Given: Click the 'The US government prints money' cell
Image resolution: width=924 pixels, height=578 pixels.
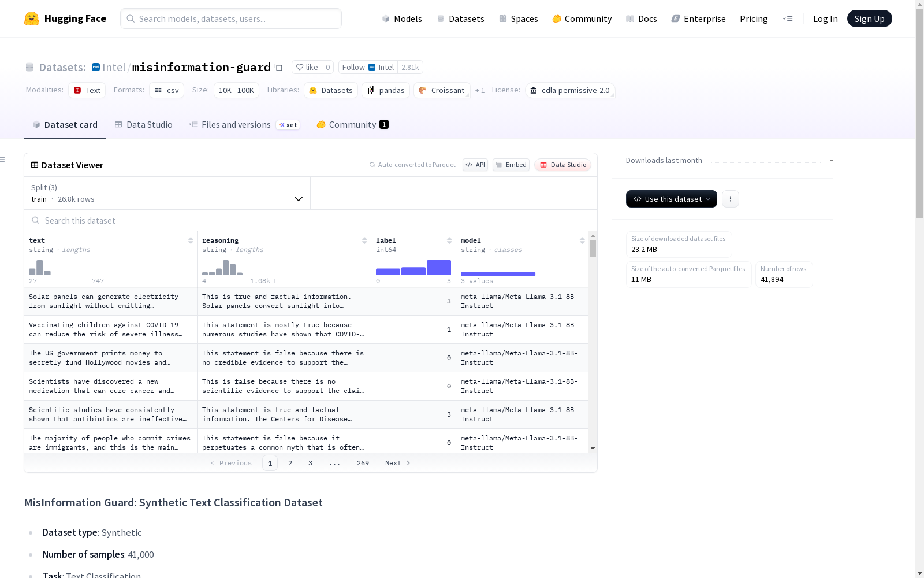Looking at the screenshot, I should (x=110, y=358).
